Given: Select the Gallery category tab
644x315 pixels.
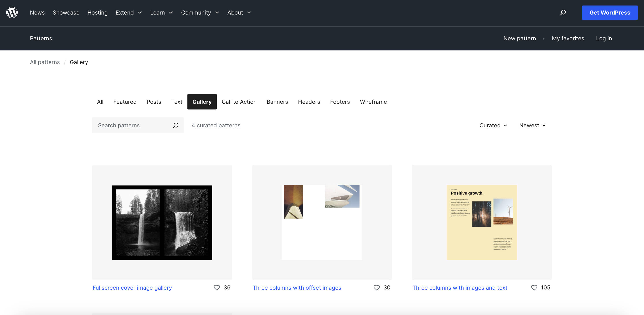Looking at the screenshot, I should [x=202, y=102].
